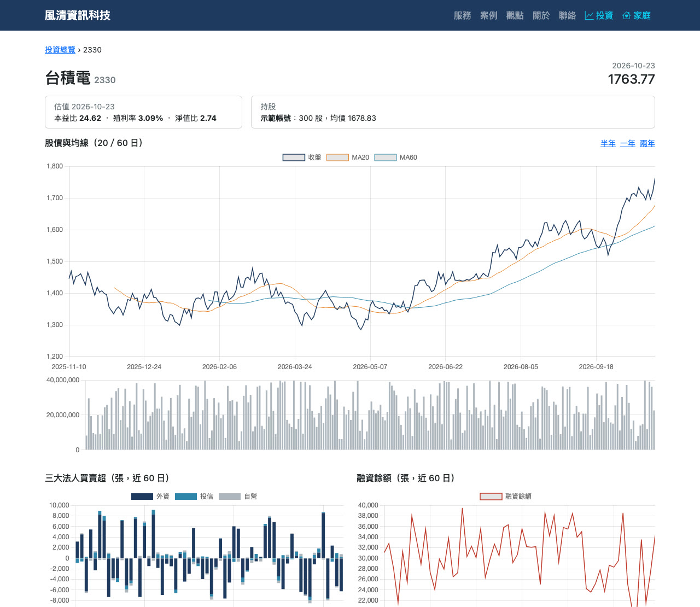
Task: Click the 融資餘額 section heading
Action: click(407, 478)
